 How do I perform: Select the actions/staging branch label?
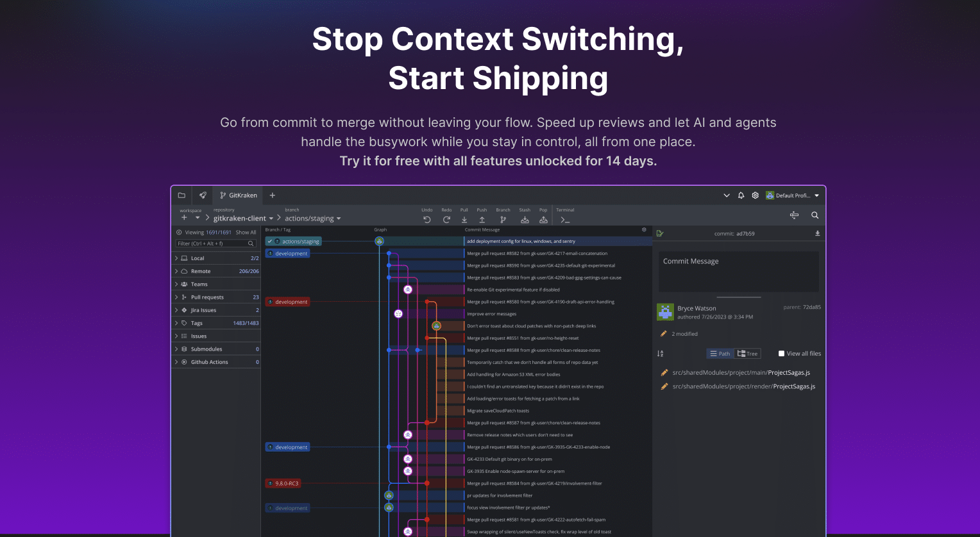(x=293, y=242)
